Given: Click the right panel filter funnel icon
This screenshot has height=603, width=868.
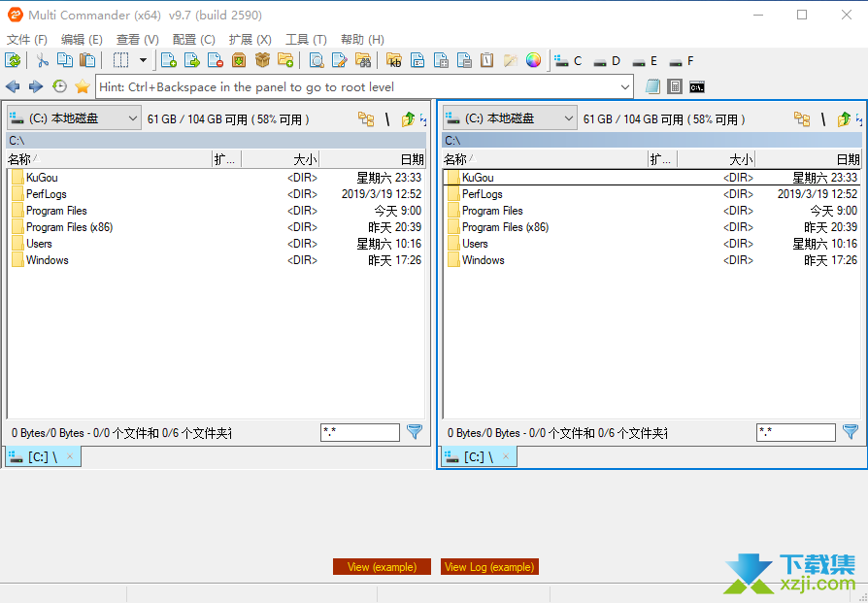Looking at the screenshot, I should click(x=851, y=432).
